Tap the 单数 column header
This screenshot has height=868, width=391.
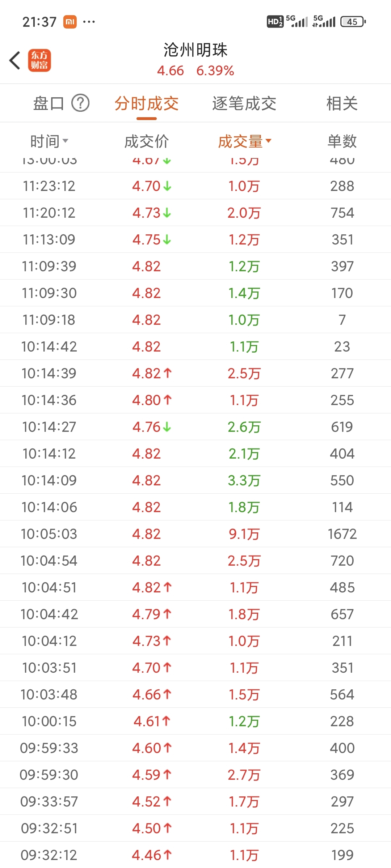[x=342, y=141]
